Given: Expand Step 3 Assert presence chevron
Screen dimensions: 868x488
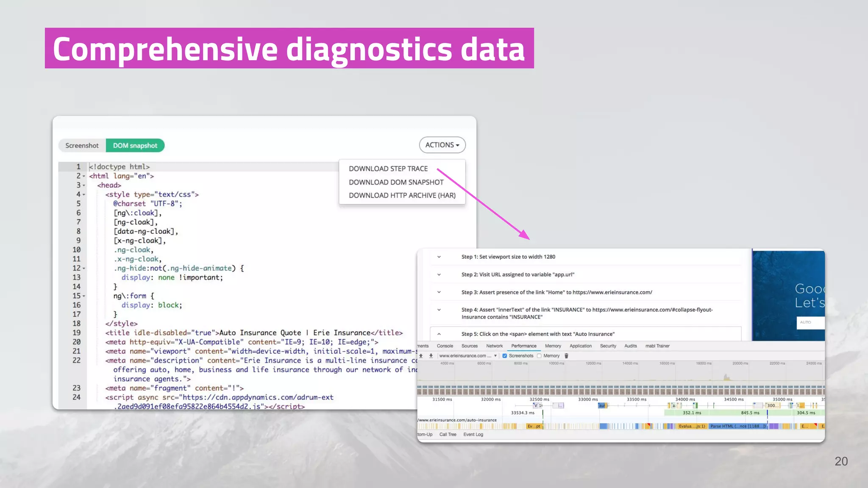Looking at the screenshot, I should click(439, 292).
